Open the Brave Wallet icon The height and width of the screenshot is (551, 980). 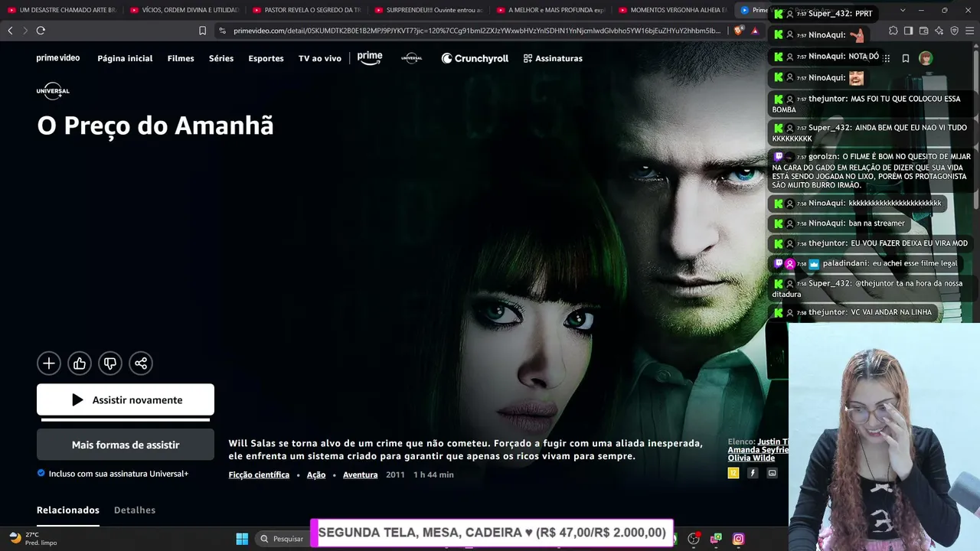coord(923,31)
